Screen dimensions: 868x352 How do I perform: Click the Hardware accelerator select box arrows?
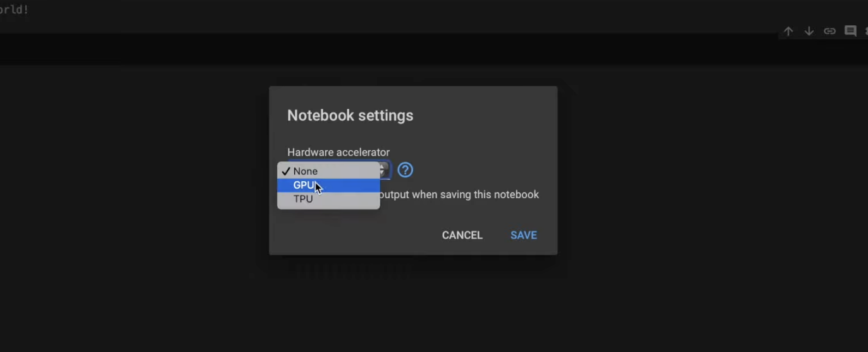383,170
